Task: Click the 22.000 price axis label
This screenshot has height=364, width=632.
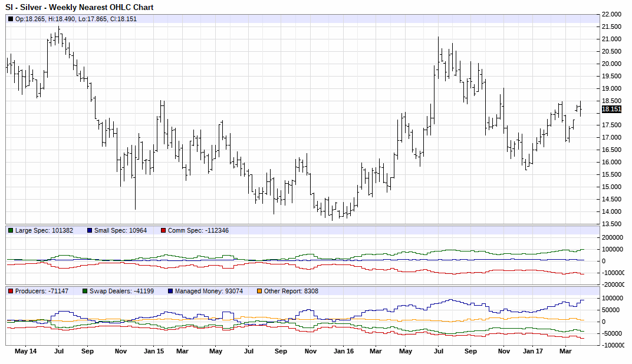Action: tap(611, 14)
